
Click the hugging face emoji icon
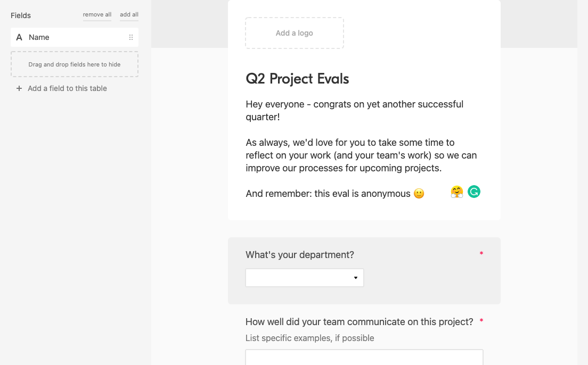tap(457, 192)
